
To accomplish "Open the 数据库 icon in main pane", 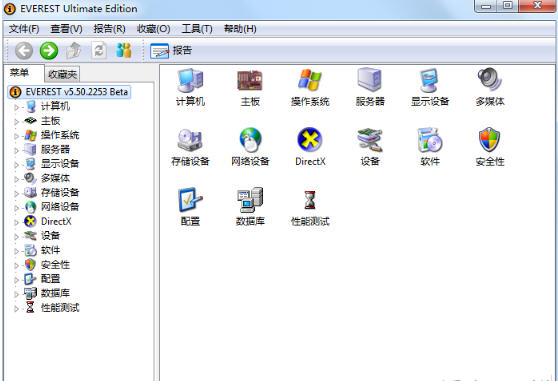I will [250, 200].
